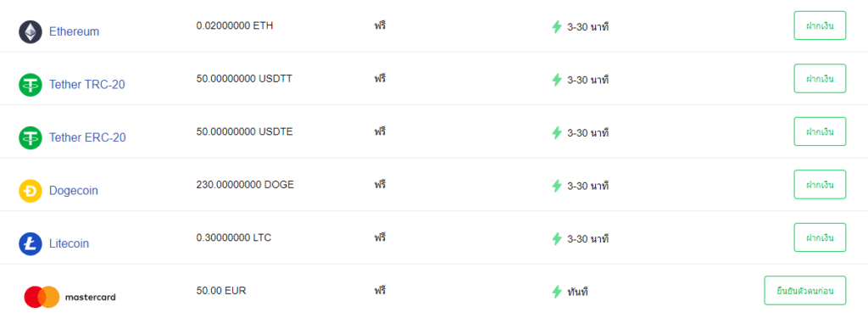The width and height of the screenshot is (868, 318).
Task: Open the Tether ERC-20 link
Action: (x=87, y=137)
